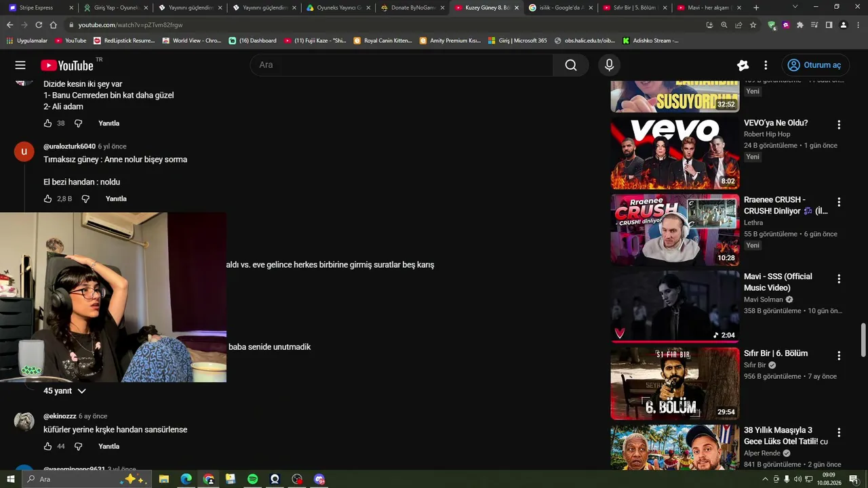The width and height of the screenshot is (868, 488).
Task: Open the Robert Hip Hop channel name
Action: point(767,134)
